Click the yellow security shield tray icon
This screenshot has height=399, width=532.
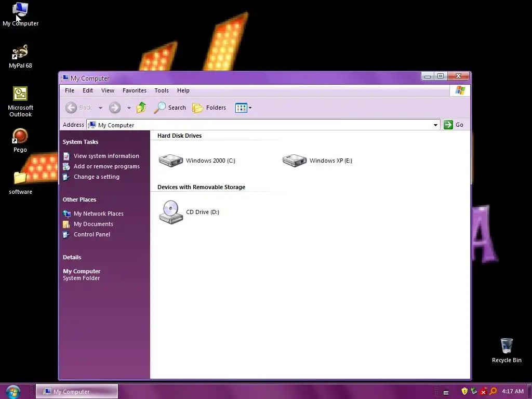point(464,391)
